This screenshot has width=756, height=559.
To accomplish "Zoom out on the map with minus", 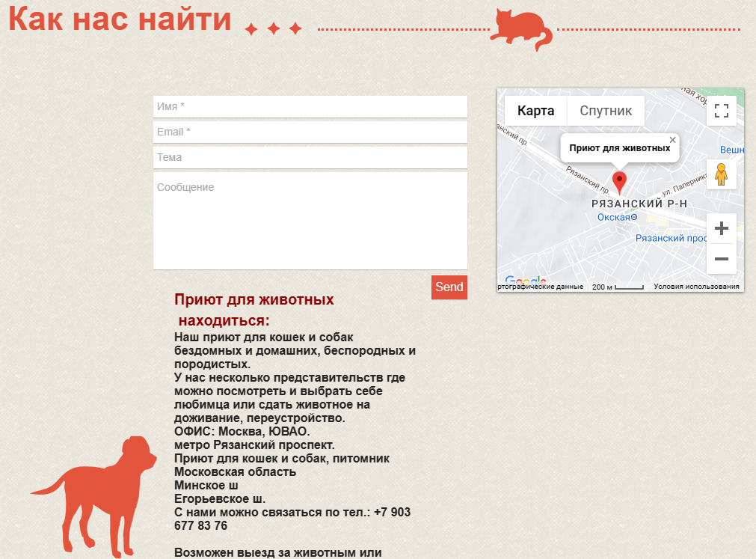I will click(722, 259).
